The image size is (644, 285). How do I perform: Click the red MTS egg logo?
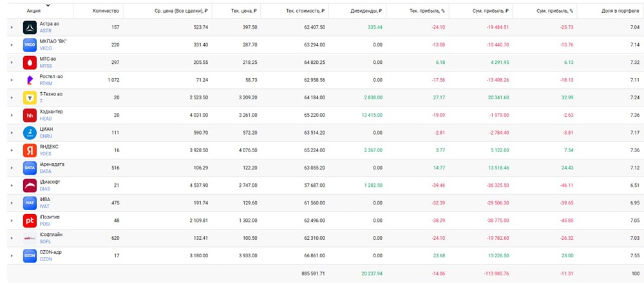click(x=30, y=63)
